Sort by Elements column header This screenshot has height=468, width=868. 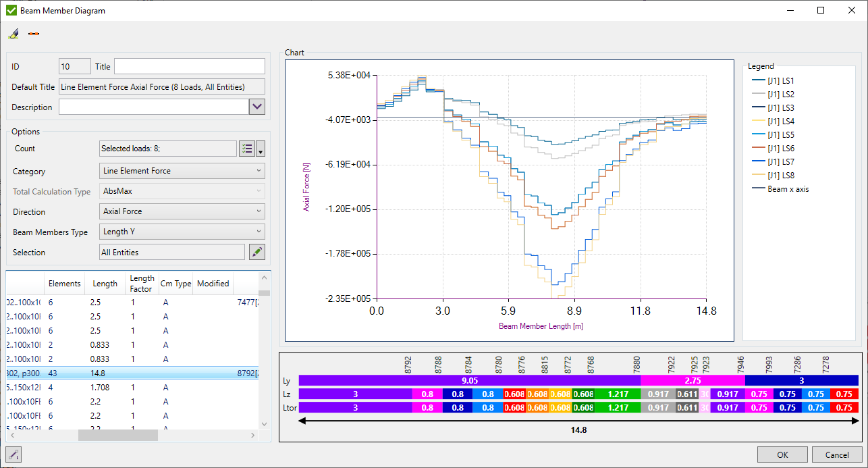[65, 284]
